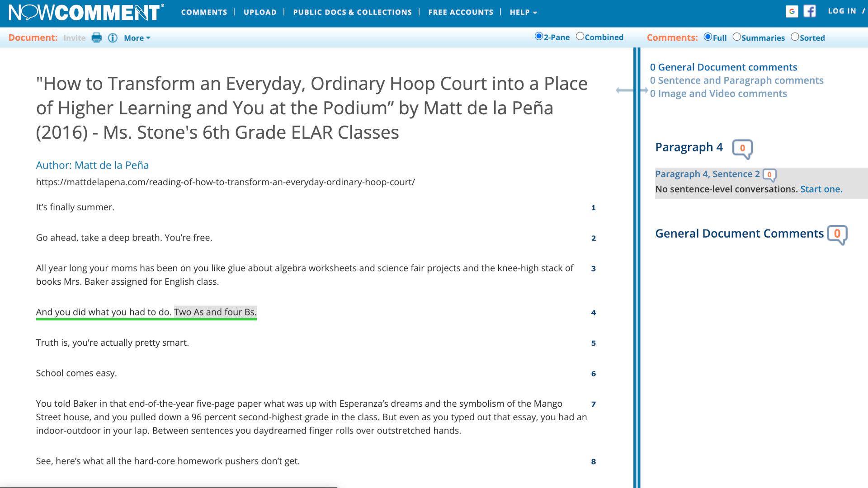Open the document info icon
This screenshot has height=488, width=868.
113,38
